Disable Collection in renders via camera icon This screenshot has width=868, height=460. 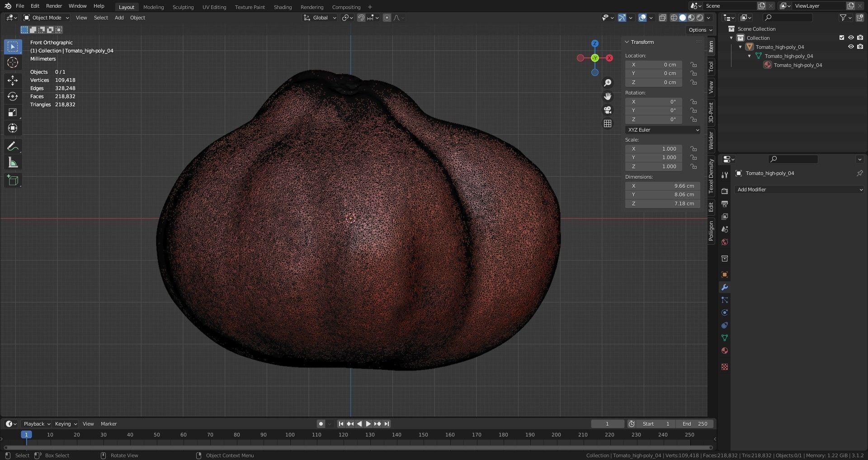pyautogui.click(x=860, y=38)
